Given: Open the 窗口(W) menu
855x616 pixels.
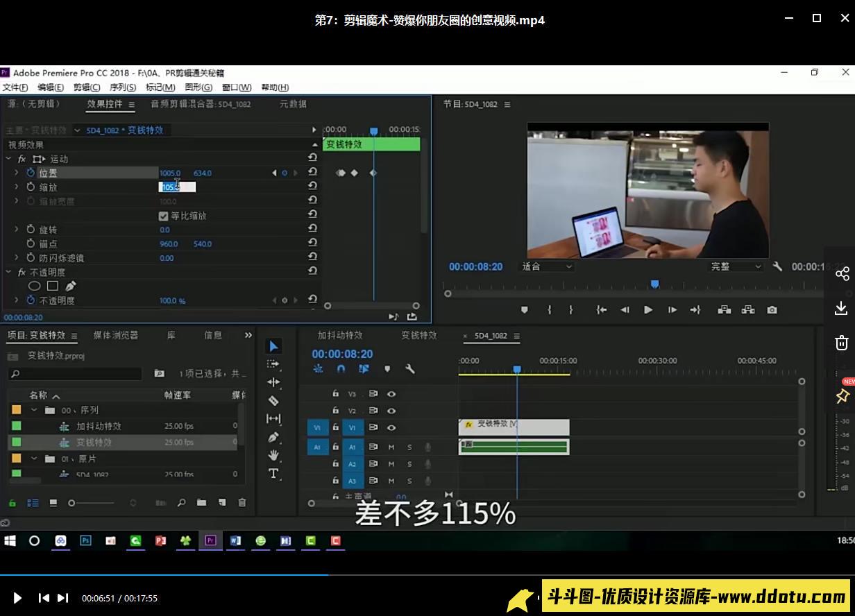Looking at the screenshot, I should [237, 87].
